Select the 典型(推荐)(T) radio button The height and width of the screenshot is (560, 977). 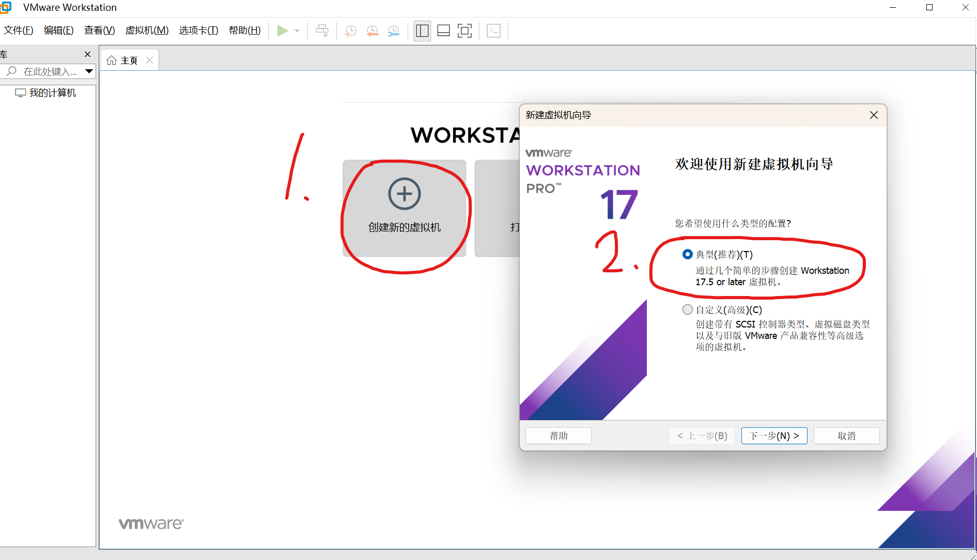click(x=687, y=254)
